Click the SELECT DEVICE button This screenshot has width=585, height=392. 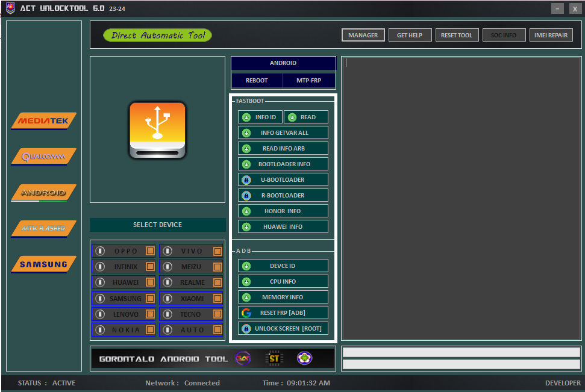point(157,225)
